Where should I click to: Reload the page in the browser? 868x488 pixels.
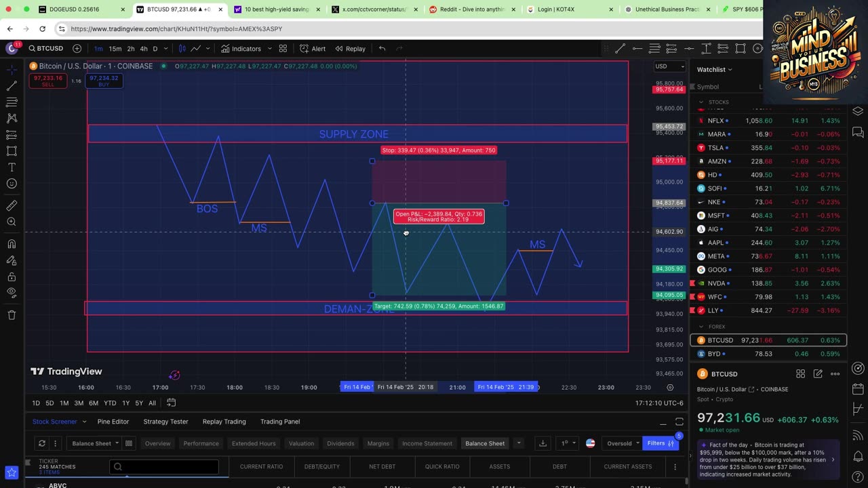(42, 28)
